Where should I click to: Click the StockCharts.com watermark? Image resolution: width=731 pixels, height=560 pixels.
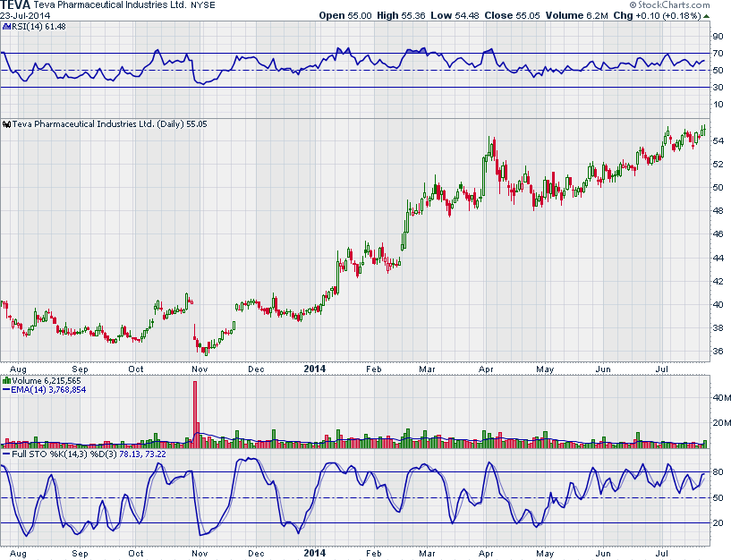pyautogui.click(x=676, y=4)
